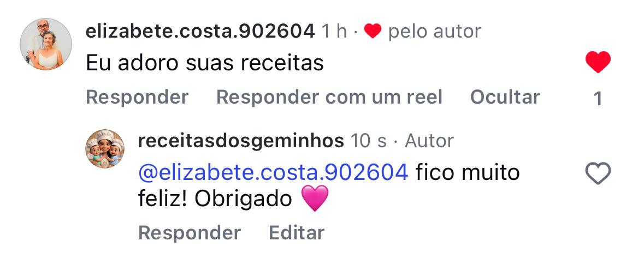Click the pink heart emoji in the reply
644x265 pixels.
tap(315, 198)
